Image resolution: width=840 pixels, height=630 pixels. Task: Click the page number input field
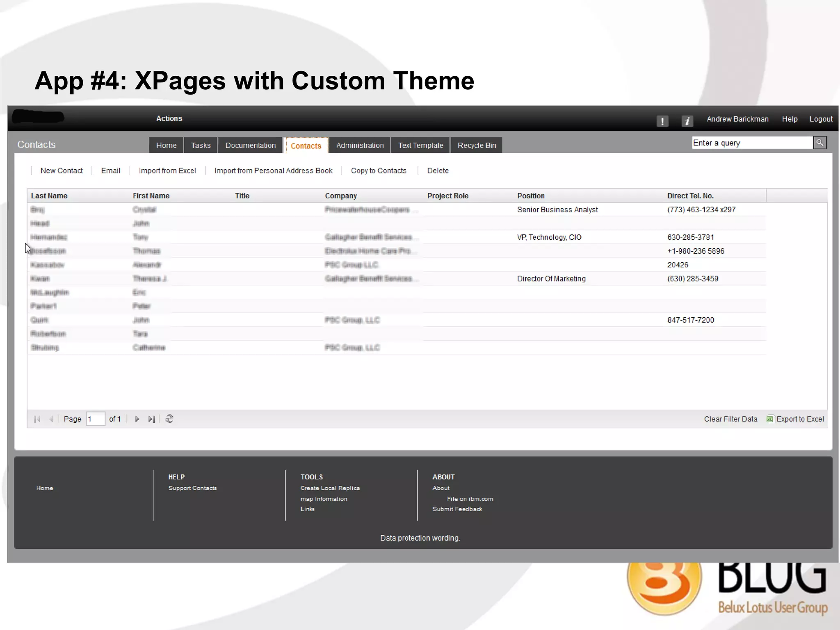tap(96, 419)
